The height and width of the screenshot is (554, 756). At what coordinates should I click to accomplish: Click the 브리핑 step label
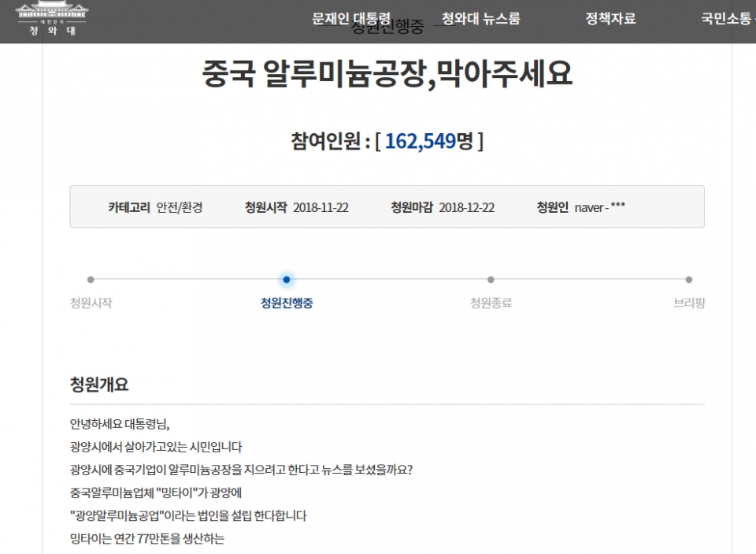pos(689,303)
